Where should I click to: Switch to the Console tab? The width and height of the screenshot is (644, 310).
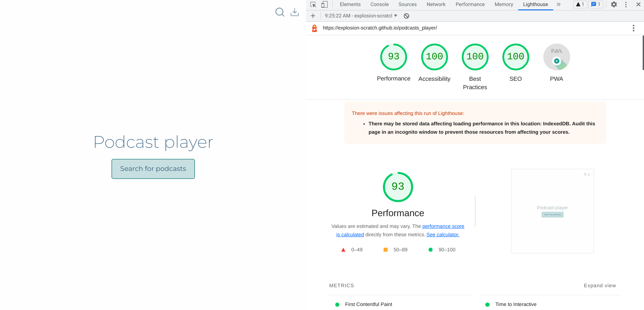click(380, 4)
